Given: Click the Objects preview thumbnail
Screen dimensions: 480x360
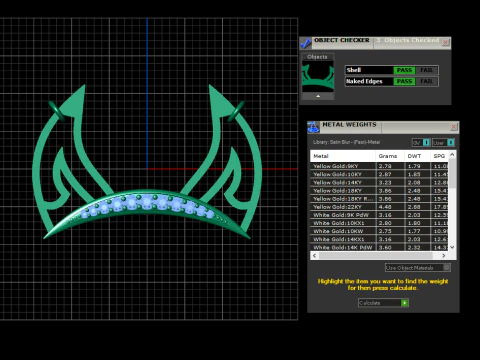Looking at the screenshot, I should click(318, 76).
